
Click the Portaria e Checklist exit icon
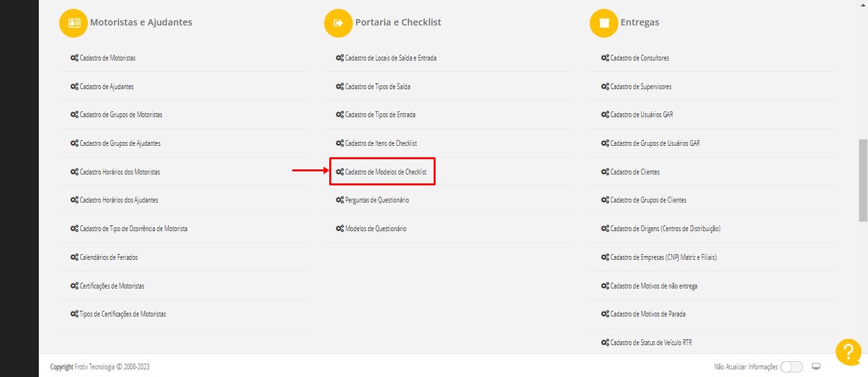[x=339, y=23]
